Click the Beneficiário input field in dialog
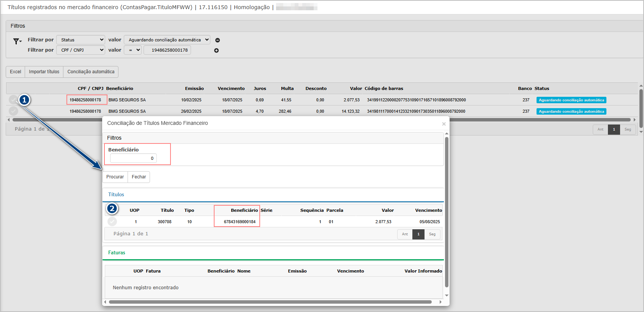Image resolution: width=644 pixels, height=312 pixels. click(x=133, y=158)
